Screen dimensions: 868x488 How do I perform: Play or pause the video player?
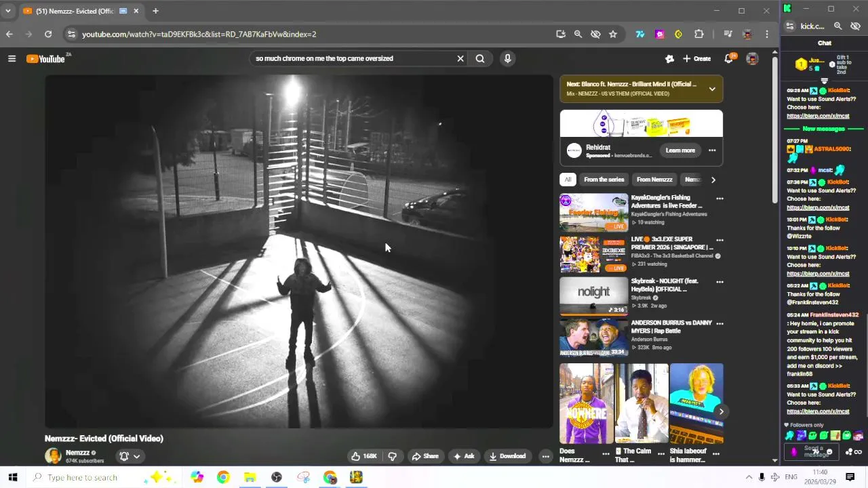[299, 251]
